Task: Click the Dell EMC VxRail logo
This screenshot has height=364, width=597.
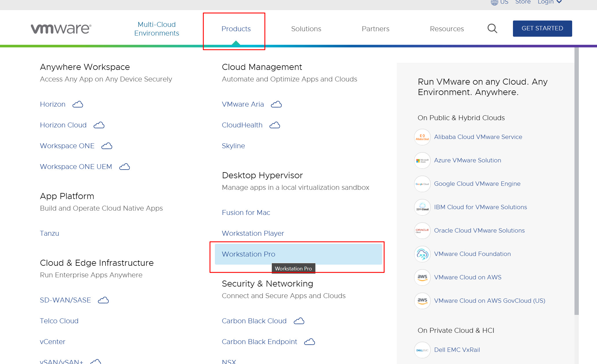Action: (x=422, y=350)
